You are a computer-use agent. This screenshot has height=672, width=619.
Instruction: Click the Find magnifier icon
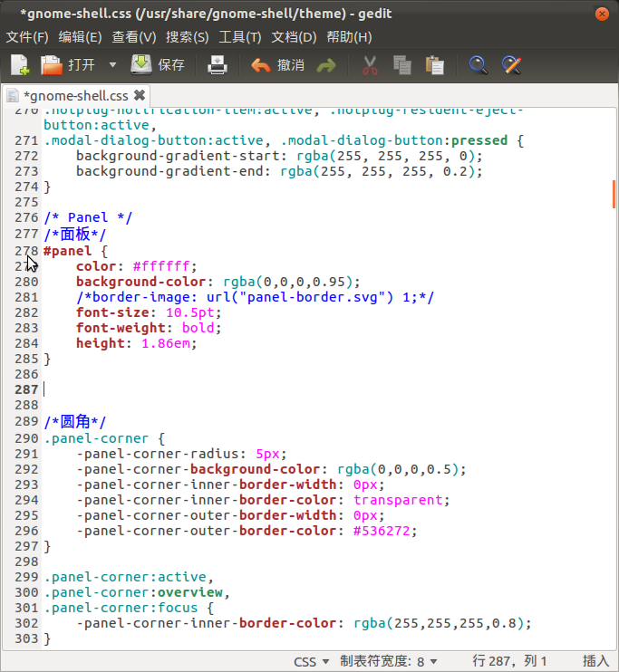[478, 65]
